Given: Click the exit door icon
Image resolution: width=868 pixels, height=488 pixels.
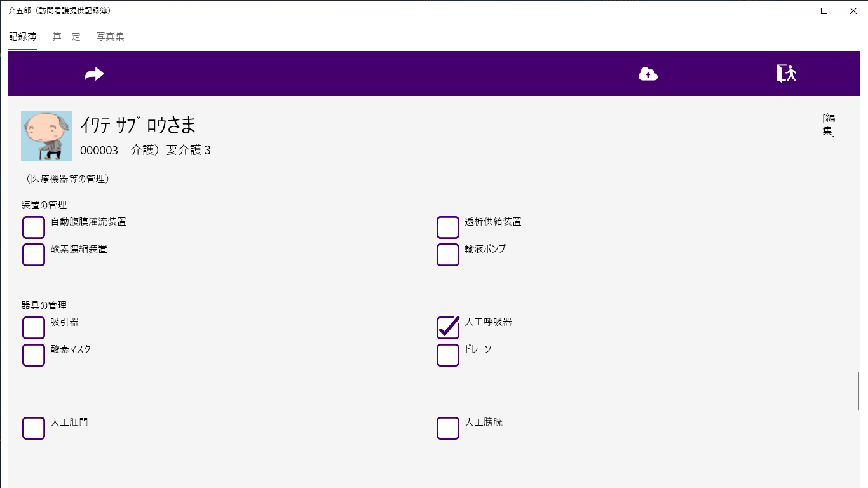Looking at the screenshot, I should pos(786,74).
